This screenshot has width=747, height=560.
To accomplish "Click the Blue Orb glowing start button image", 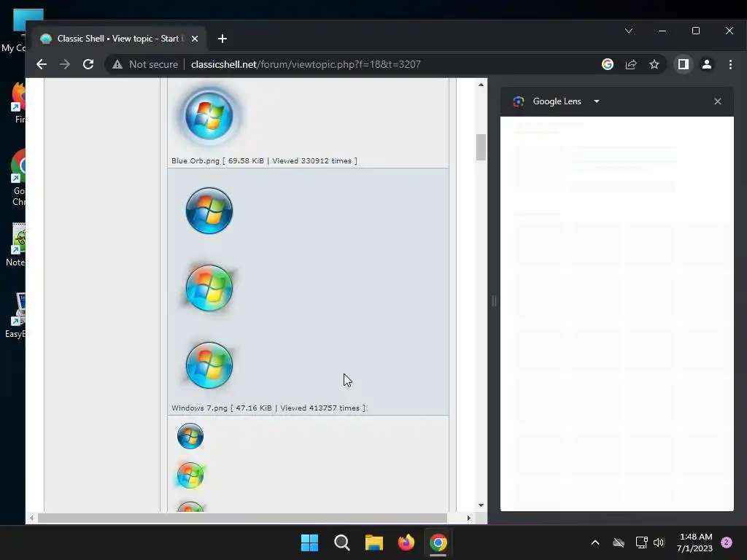I will pyautogui.click(x=209, y=116).
